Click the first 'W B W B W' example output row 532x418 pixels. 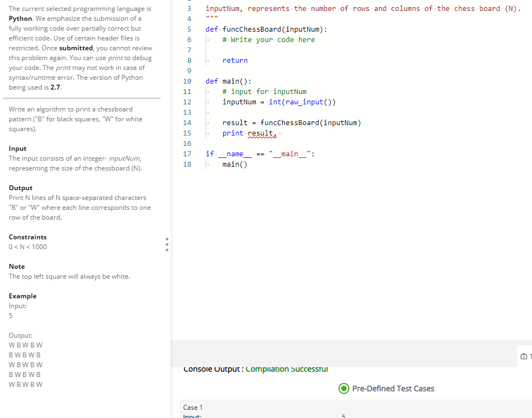coord(26,345)
